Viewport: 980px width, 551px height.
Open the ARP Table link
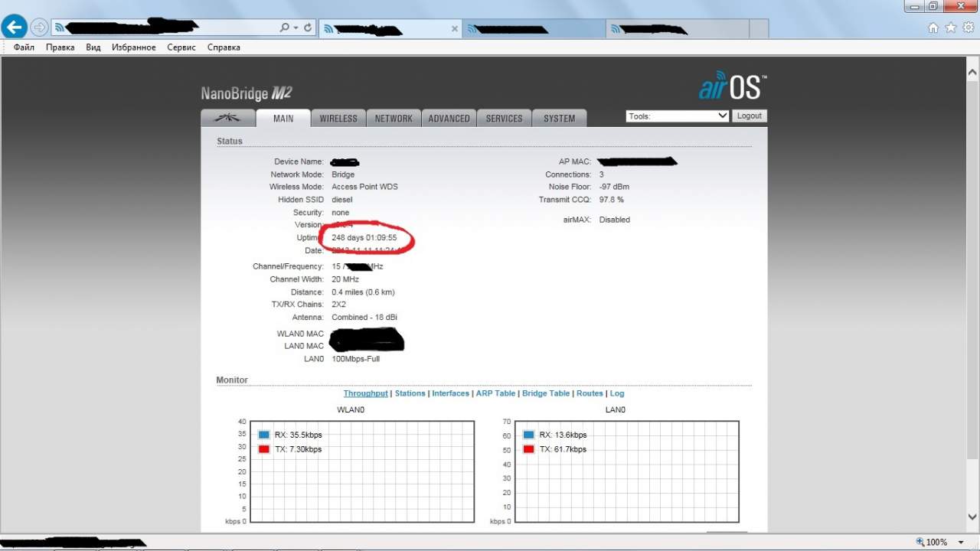tap(496, 393)
